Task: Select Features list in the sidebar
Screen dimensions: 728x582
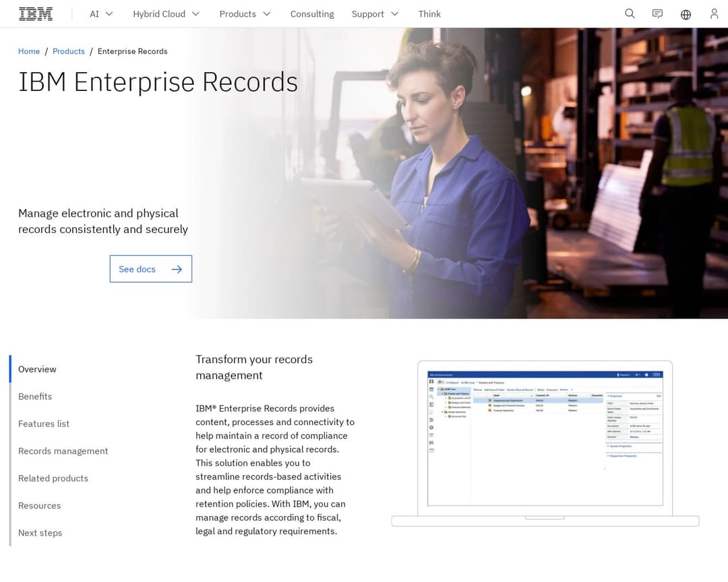Action: (x=43, y=423)
